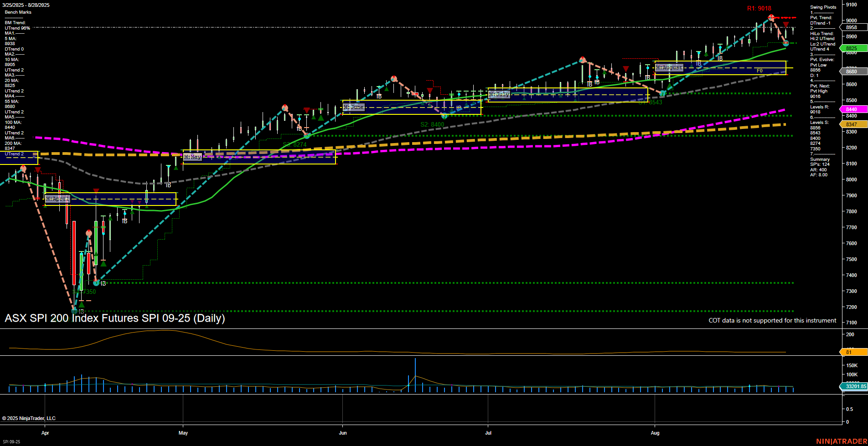Click the Apr label on the time axis
Image resolution: width=868 pixels, height=446 pixels.
click(x=45, y=433)
